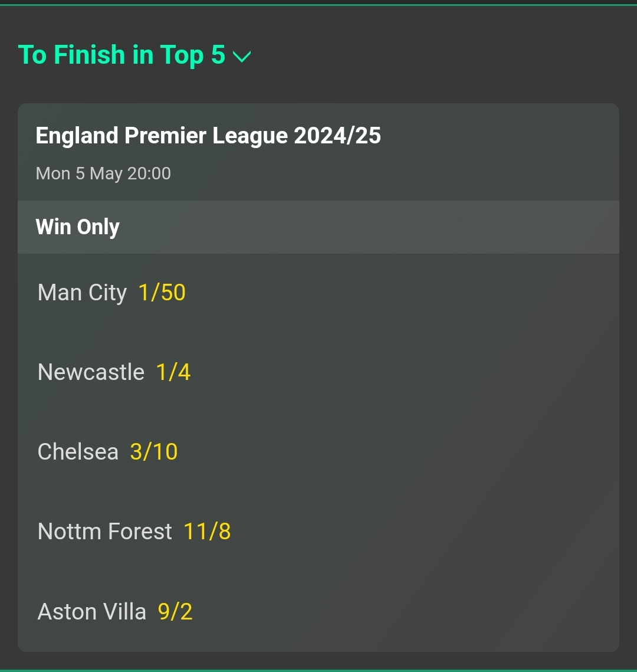The height and width of the screenshot is (672, 637).
Task: Pick the Chelsea selection label
Action: pos(78,452)
